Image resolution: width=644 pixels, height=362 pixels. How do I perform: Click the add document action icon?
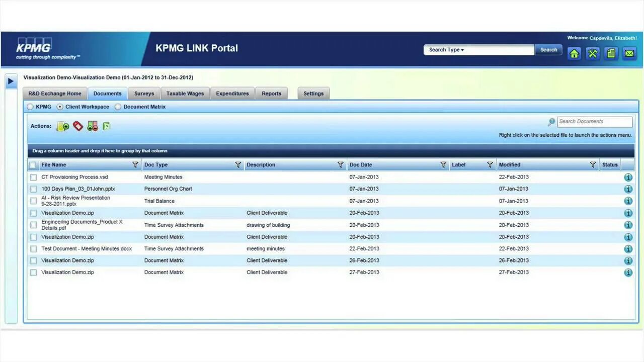pos(63,126)
